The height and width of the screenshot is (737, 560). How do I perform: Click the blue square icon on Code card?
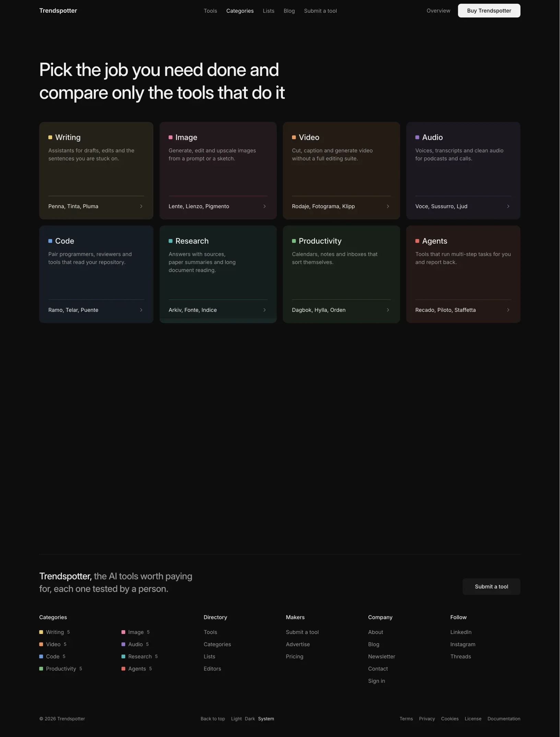50,241
